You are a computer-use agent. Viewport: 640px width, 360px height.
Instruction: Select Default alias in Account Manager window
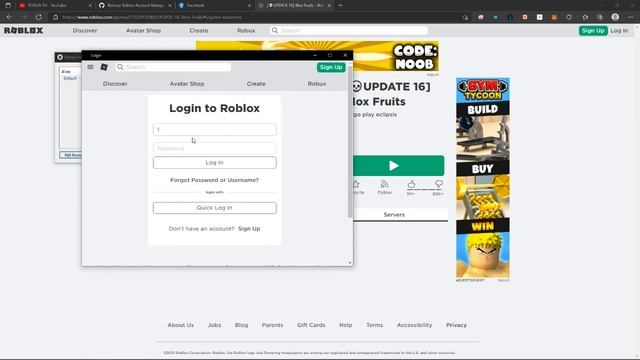[70, 78]
